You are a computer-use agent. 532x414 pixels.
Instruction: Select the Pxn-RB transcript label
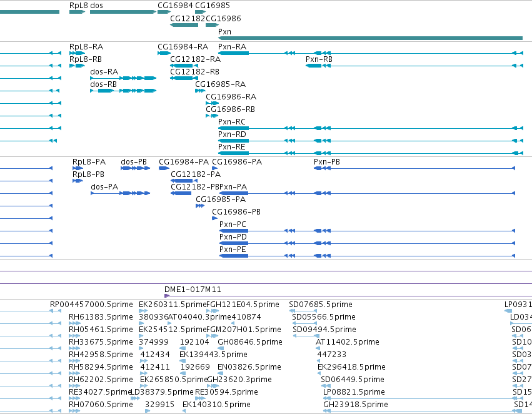point(319,59)
